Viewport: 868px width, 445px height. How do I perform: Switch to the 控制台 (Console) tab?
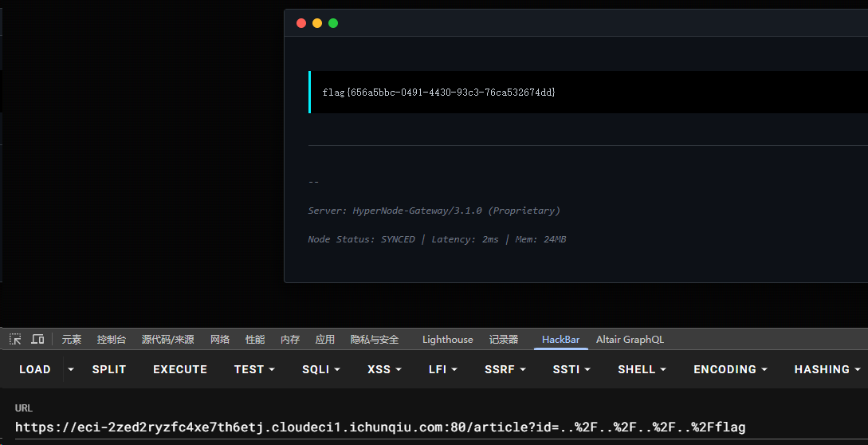112,340
